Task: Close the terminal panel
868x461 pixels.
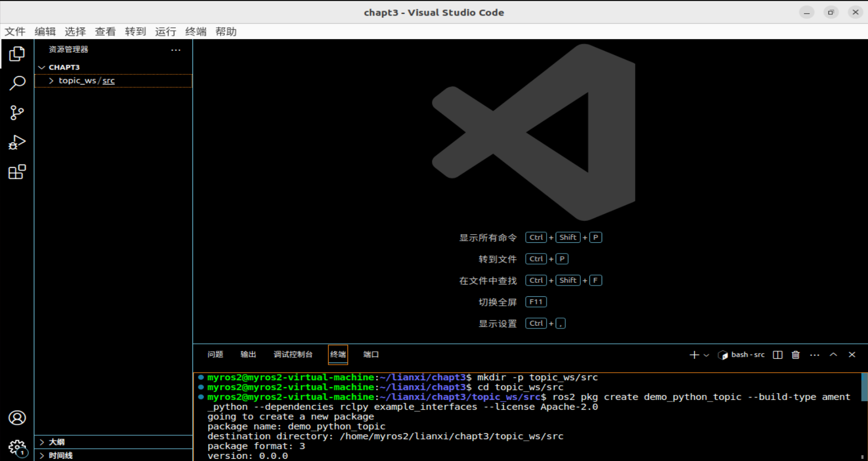Action: click(852, 355)
